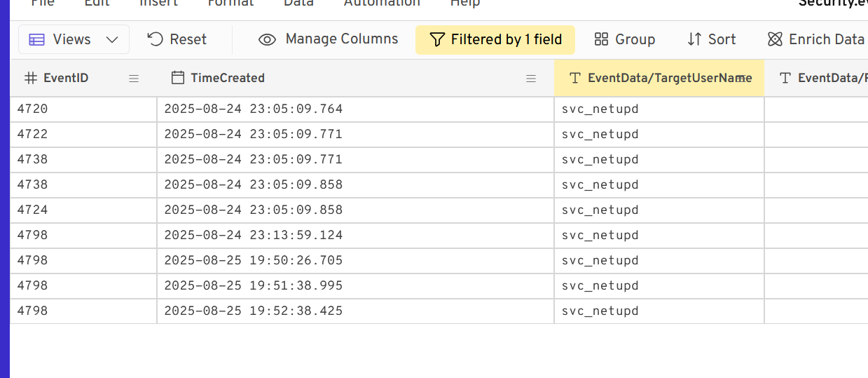Open the Automation menu
The width and height of the screenshot is (868, 378).
coord(382,4)
